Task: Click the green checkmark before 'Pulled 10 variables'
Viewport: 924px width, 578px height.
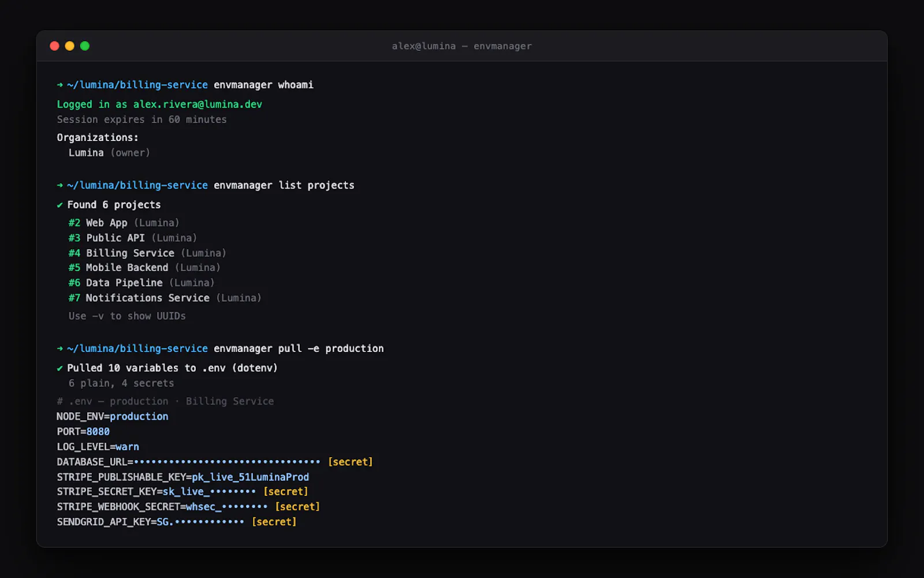Action: point(59,368)
